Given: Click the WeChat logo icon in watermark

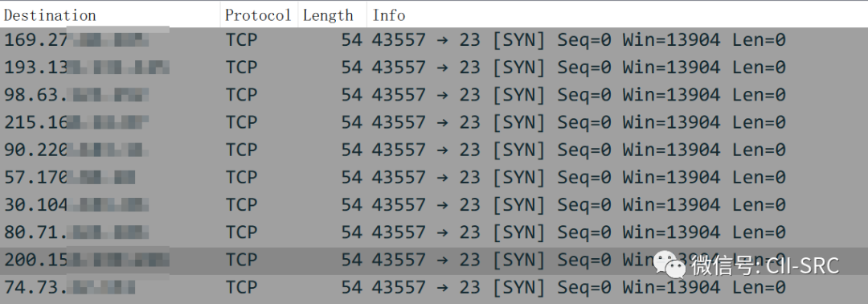Looking at the screenshot, I should 669,265.
